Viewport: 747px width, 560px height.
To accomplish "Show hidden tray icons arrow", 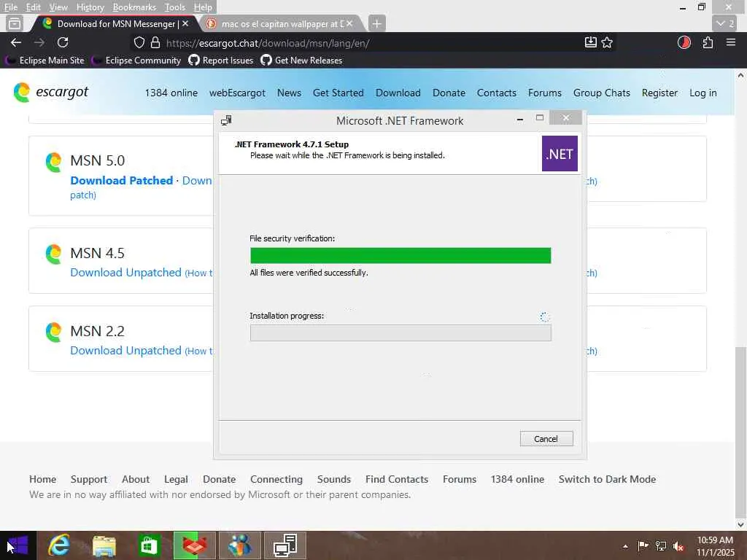I will 625,546.
